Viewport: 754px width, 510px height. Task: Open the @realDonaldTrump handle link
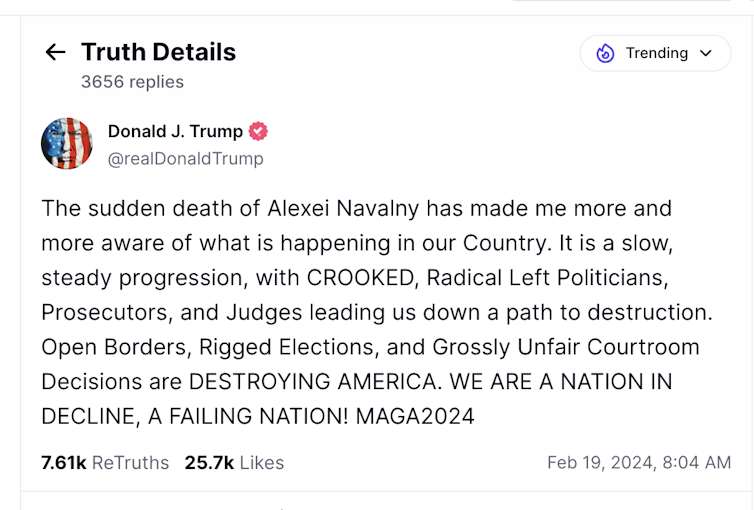coord(185,158)
